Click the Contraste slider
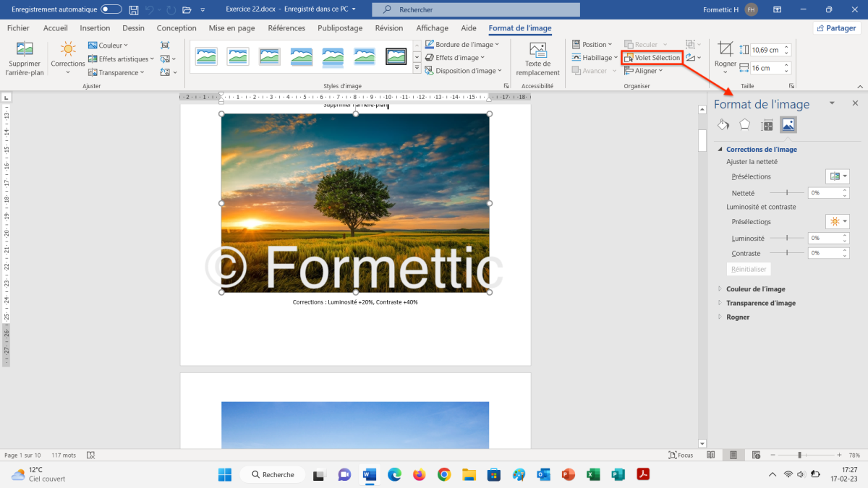Viewport: 868px width, 488px height. pos(787,253)
